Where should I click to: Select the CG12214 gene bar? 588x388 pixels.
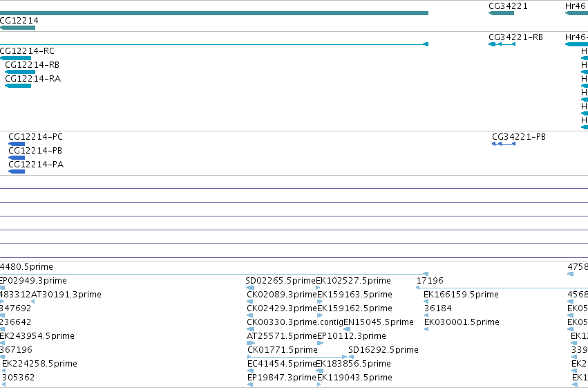point(18,28)
